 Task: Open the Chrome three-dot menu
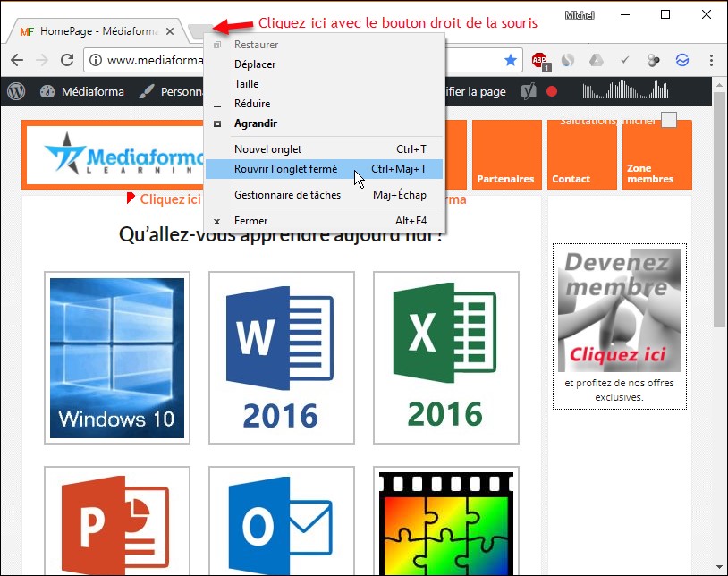(711, 60)
